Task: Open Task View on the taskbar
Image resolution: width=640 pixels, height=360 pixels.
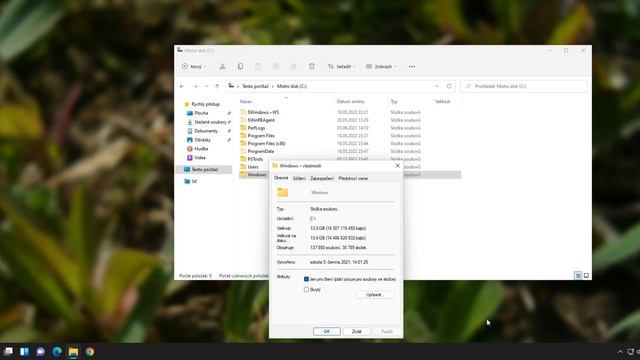Action: [x=8, y=351]
